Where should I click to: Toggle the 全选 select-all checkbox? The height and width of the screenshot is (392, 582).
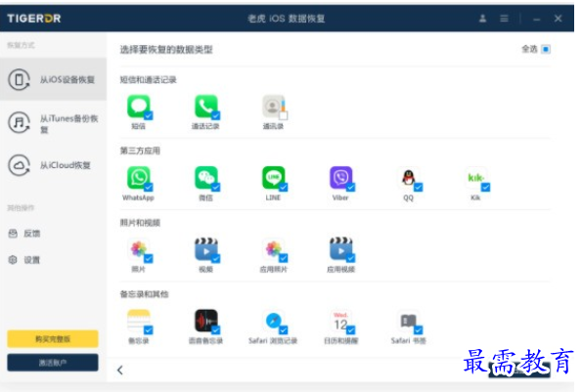pyautogui.click(x=546, y=49)
